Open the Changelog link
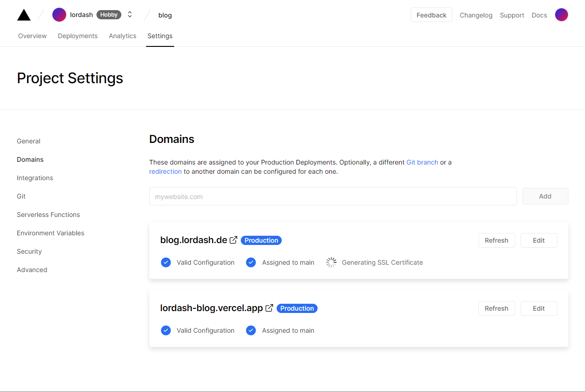The image size is (585, 392). [476, 15]
